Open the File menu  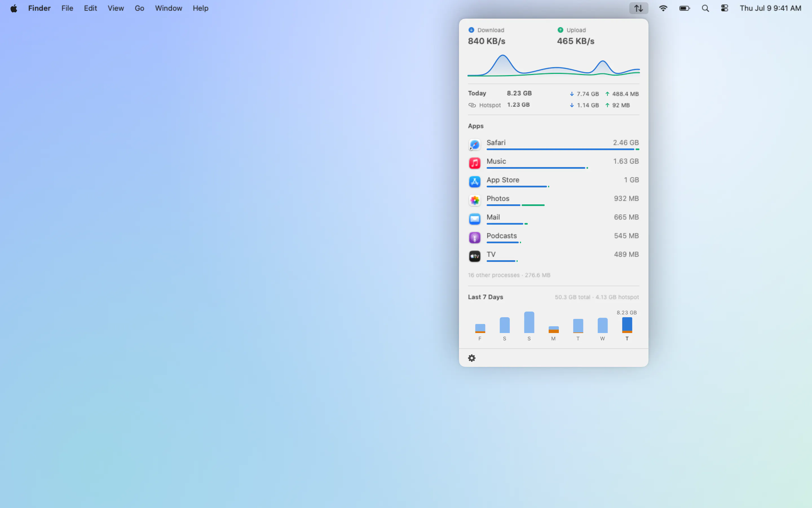[x=67, y=8]
